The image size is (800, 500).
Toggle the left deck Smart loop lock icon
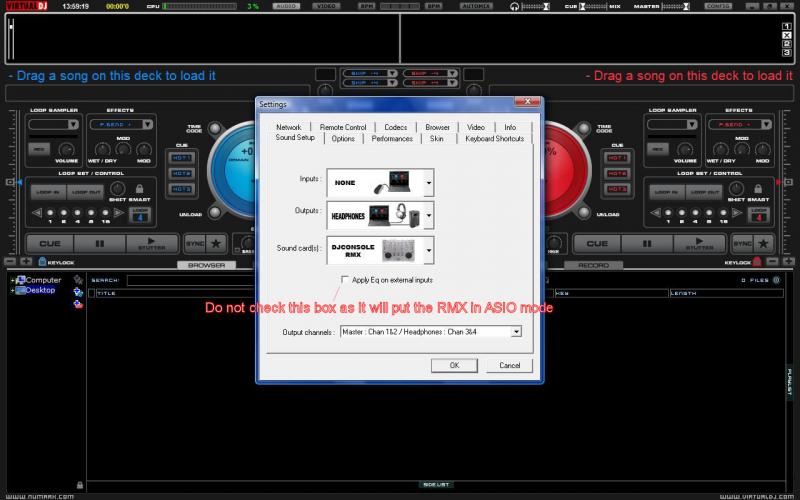pos(139,189)
